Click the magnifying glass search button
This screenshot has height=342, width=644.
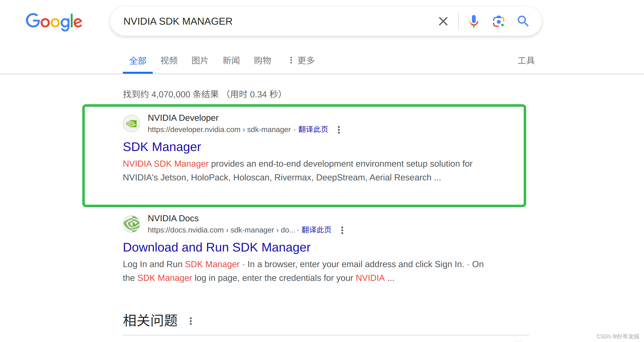click(523, 21)
